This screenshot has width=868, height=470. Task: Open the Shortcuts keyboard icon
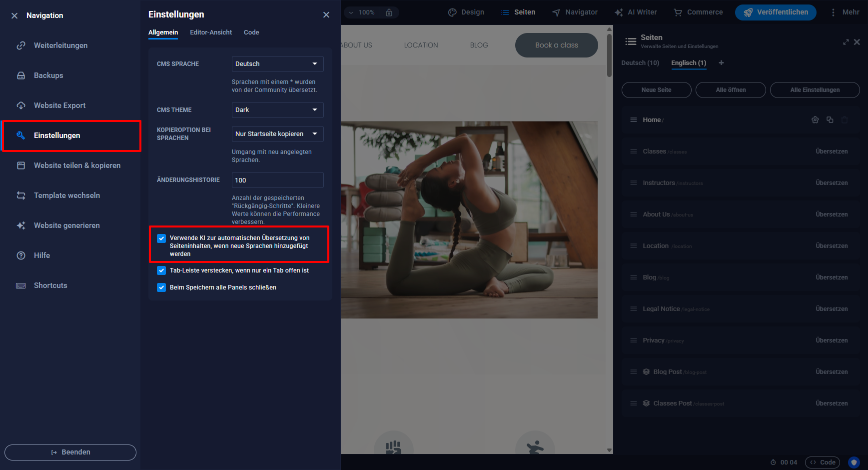tap(21, 285)
